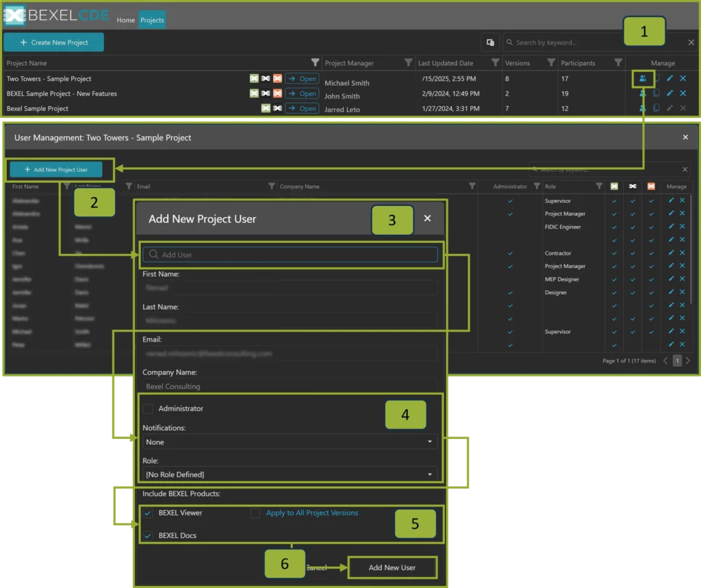Clear the User Management search
The height and width of the screenshot is (588, 701).
tap(685, 170)
